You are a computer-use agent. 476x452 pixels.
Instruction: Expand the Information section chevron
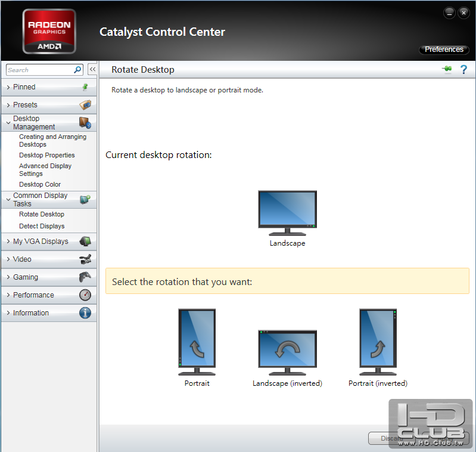click(x=8, y=313)
